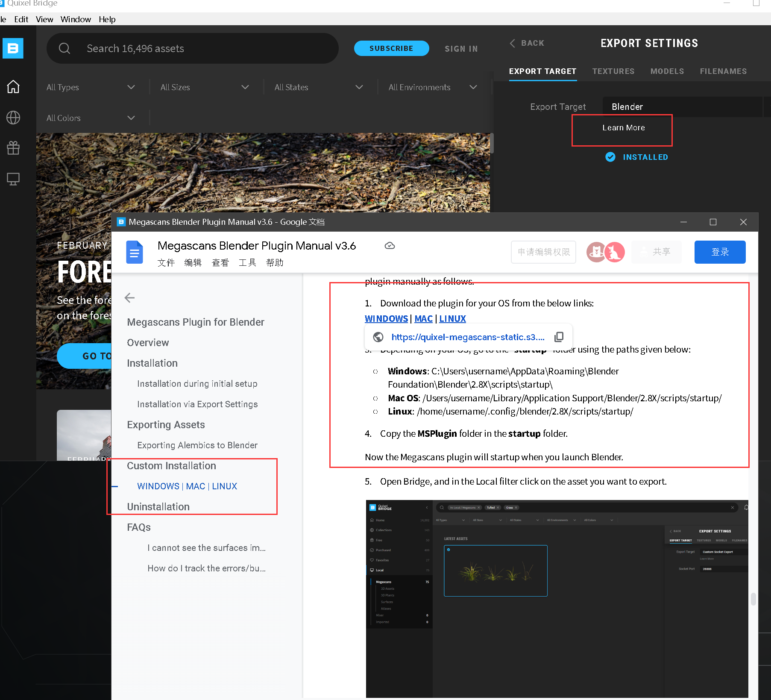Go to Exporting Alembics to Blender
This screenshot has height=700, width=771.
tap(197, 445)
